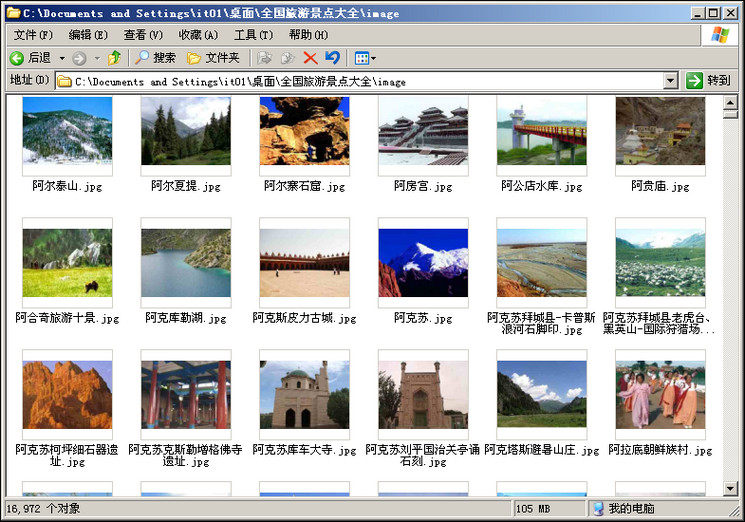Select the 阿克塔斯避暑山庄.jpg thumbnail
745x522 pixels.
coord(542,395)
